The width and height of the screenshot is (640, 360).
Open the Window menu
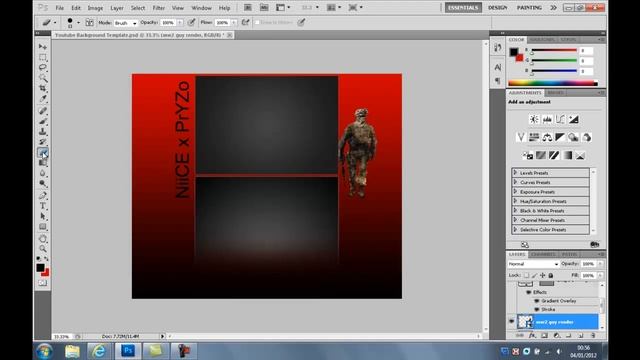click(x=201, y=8)
